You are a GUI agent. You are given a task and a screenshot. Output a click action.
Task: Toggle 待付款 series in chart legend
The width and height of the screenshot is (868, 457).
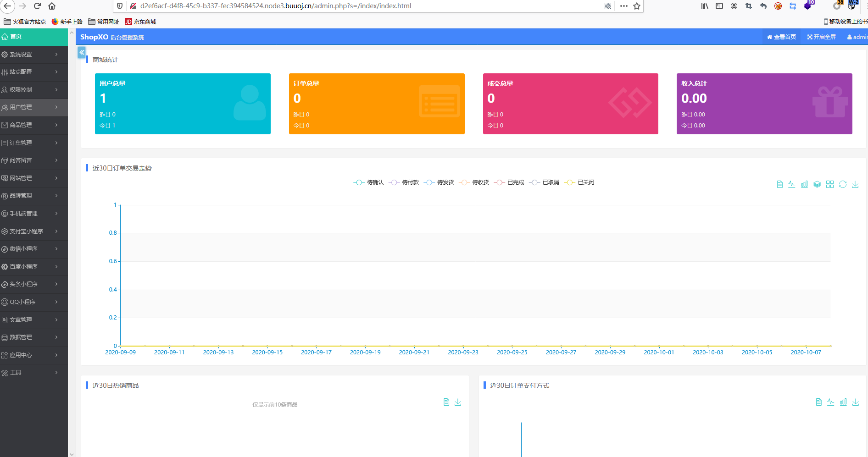[x=404, y=182]
